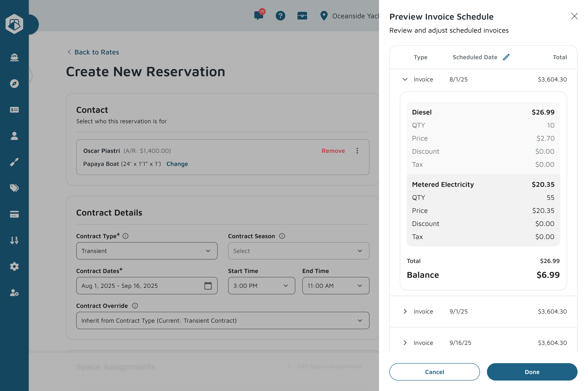Confirm with the Done button
This screenshot has height=391, width=588.
coord(532,372)
